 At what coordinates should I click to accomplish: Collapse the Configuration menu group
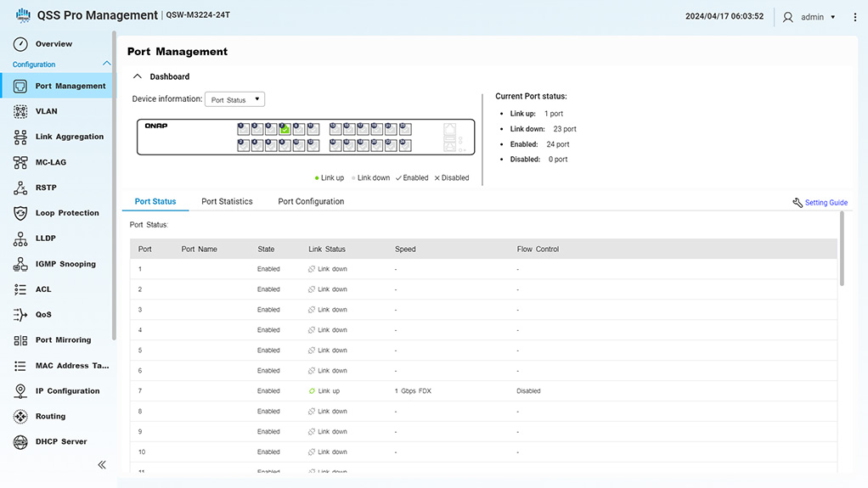click(106, 65)
